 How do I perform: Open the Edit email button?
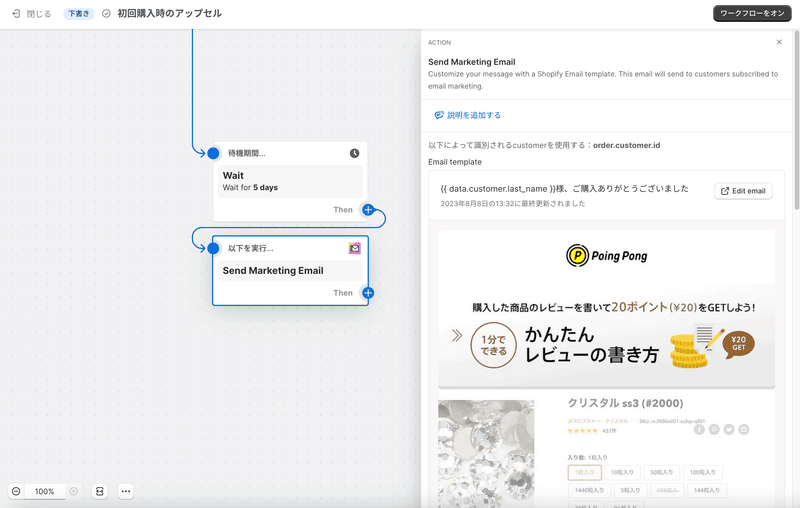coord(743,191)
